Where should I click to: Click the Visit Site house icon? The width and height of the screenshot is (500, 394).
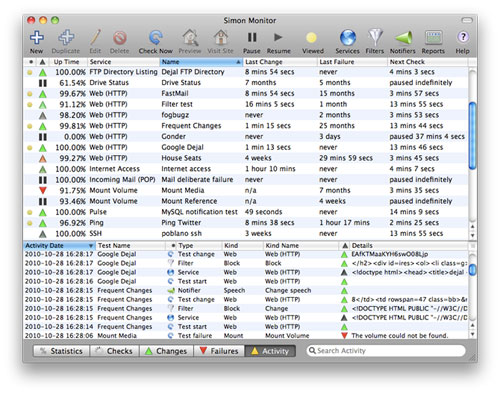tap(221, 37)
